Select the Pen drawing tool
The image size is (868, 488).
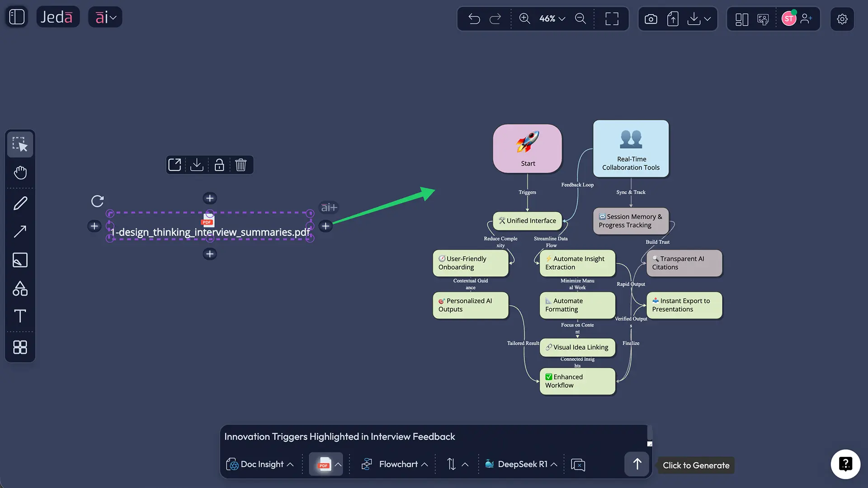pyautogui.click(x=20, y=203)
